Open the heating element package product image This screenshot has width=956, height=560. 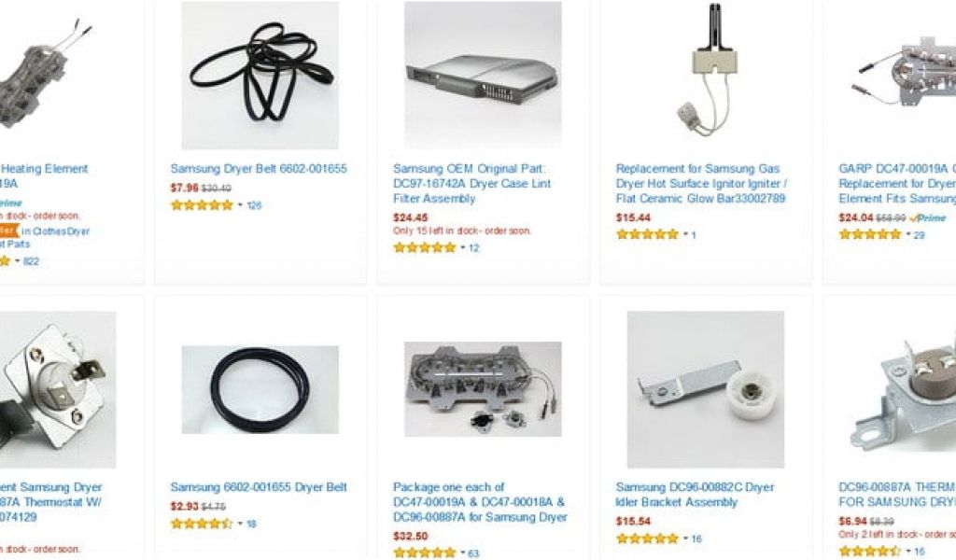tap(483, 389)
